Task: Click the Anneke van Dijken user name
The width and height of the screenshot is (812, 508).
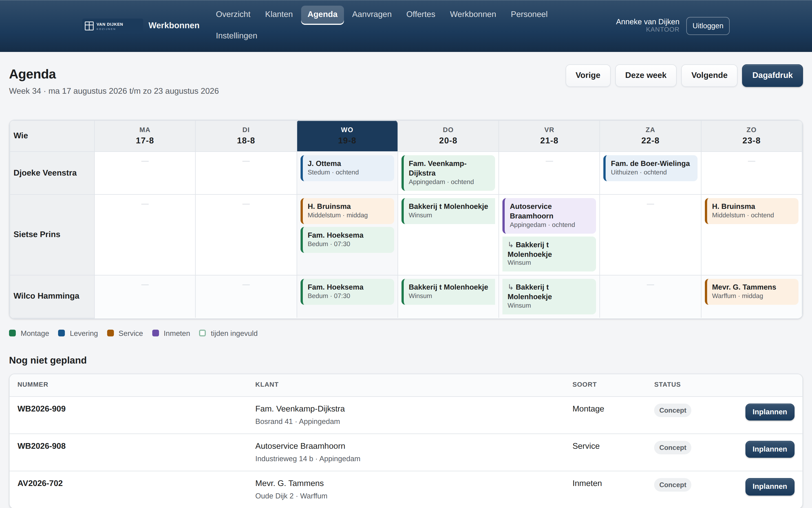Action: coord(648,22)
